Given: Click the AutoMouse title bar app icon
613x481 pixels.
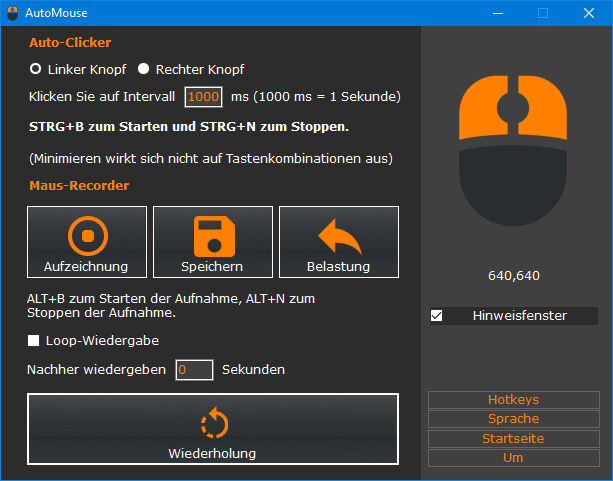Looking at the screenshot, I should 13,13.
